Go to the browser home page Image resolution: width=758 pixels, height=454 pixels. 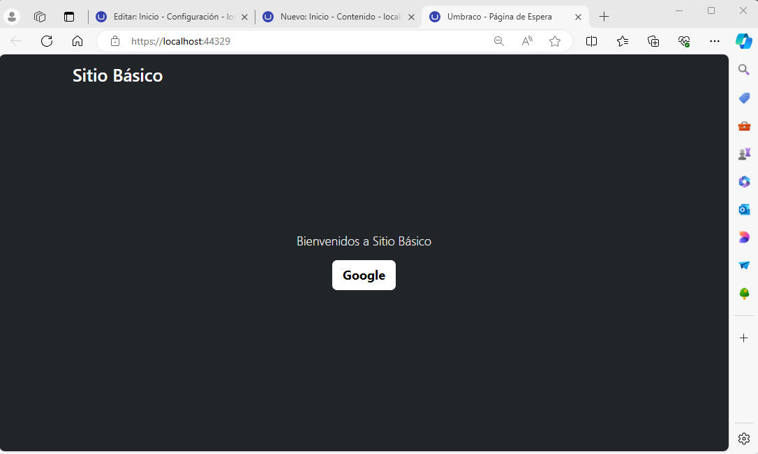coord(77,41)
